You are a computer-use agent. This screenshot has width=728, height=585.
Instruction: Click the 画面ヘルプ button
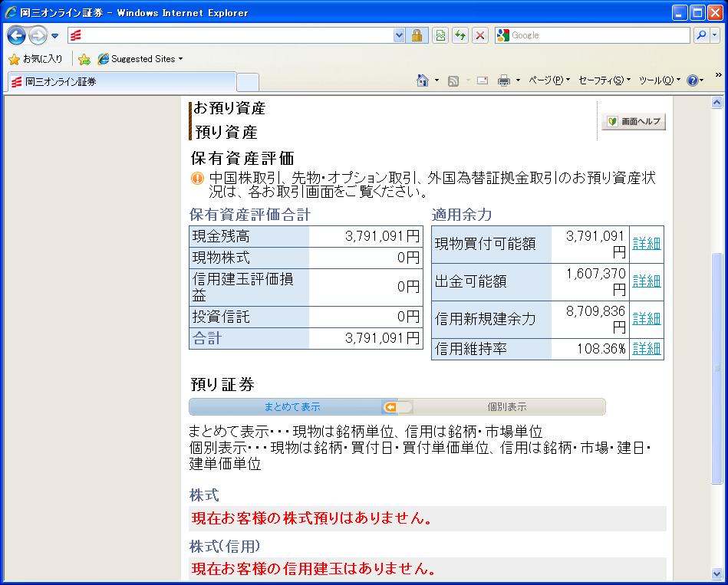633,122
